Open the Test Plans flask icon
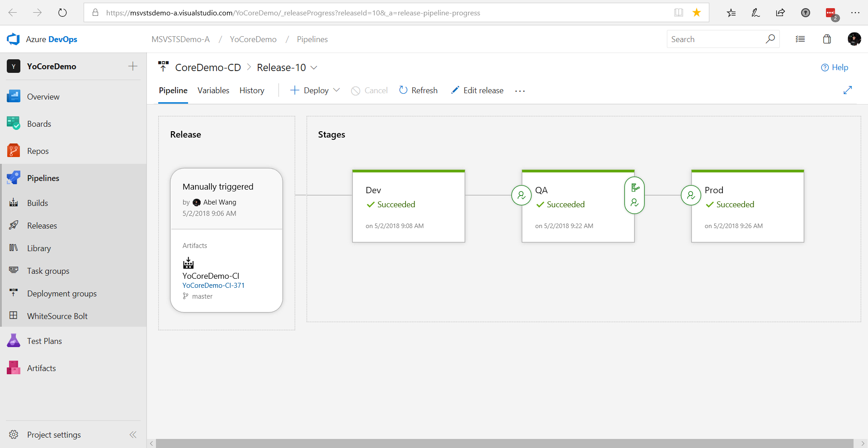The width and height of the screenshot is (868, 448). pos(14,341)
